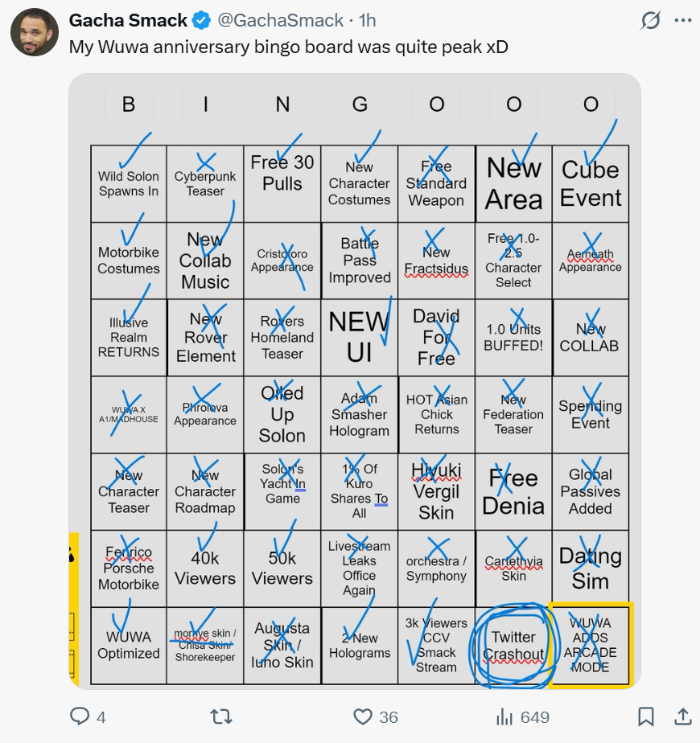700x743 pixels.
Task: Click the post text about bingo board
Action: click(x=288, y=47)
